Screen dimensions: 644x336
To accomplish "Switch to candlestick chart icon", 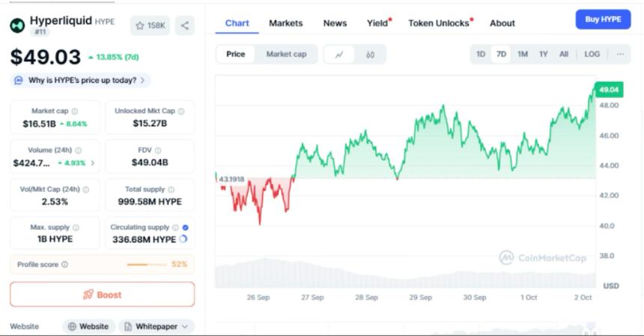I will [x=370, y=55].
